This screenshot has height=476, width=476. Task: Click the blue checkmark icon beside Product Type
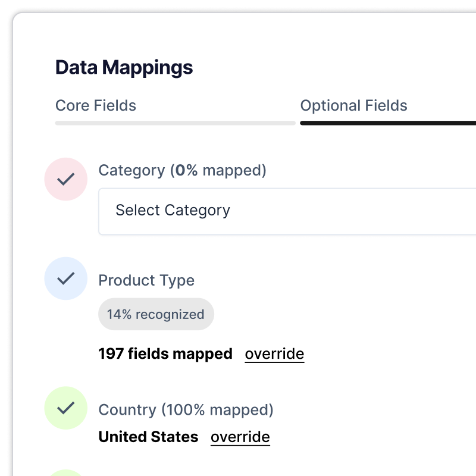tap(66, 278)
